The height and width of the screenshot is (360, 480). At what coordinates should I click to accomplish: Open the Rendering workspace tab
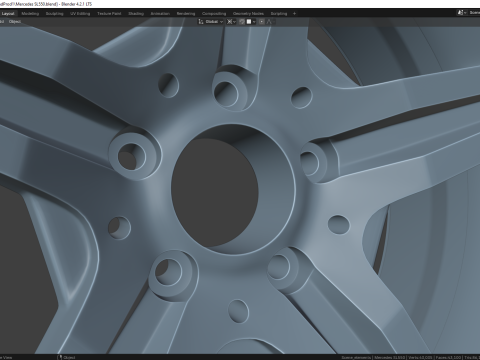(186, 14)
